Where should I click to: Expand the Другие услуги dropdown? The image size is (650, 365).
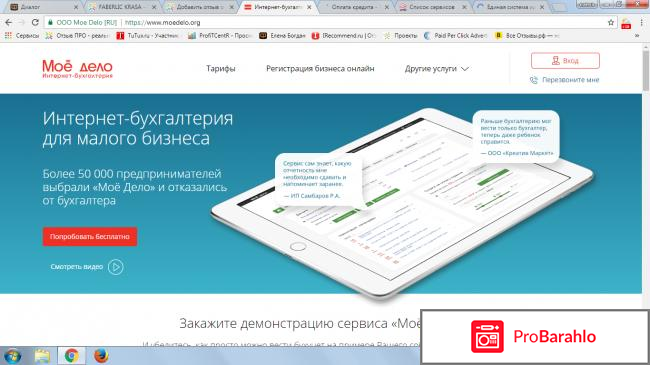[x=437, y=68]
